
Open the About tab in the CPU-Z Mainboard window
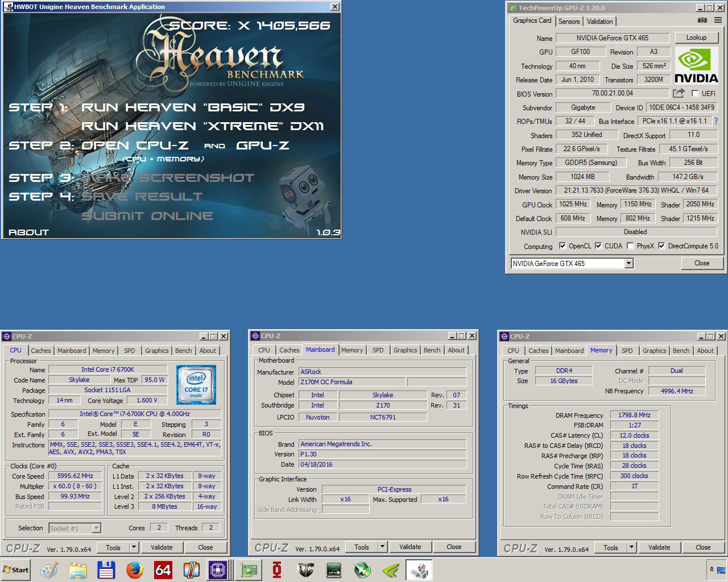click(x=456, y=350)
